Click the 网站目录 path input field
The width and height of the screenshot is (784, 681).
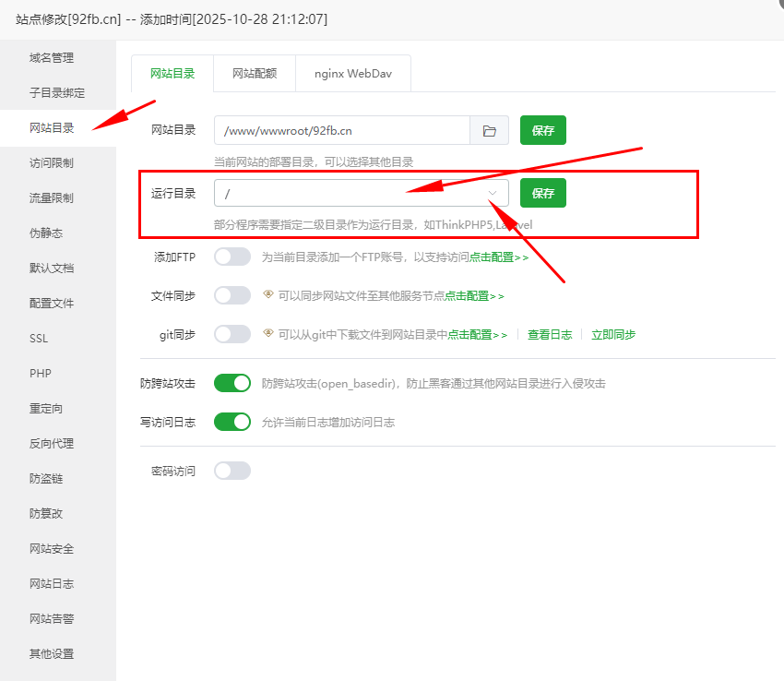(341, 131)
